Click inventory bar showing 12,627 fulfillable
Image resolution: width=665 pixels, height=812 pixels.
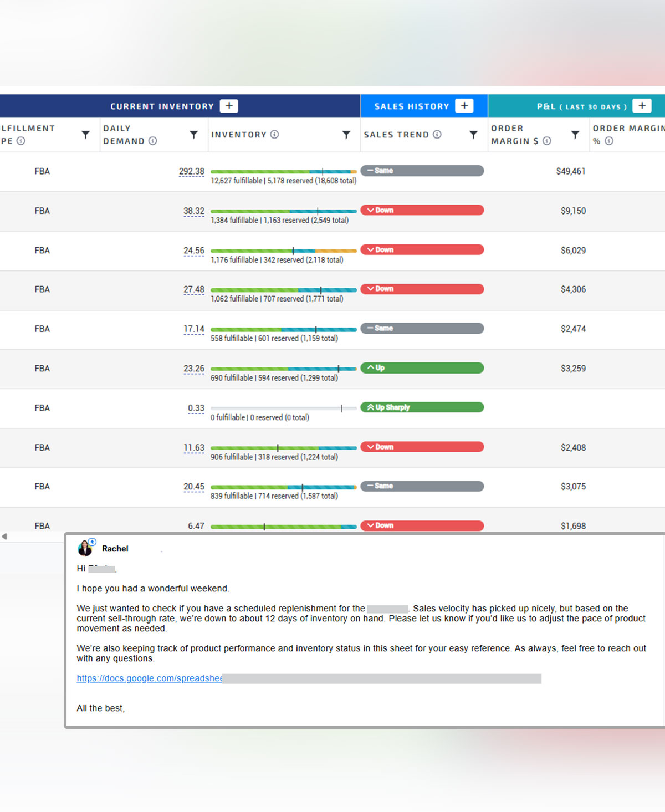284,172
